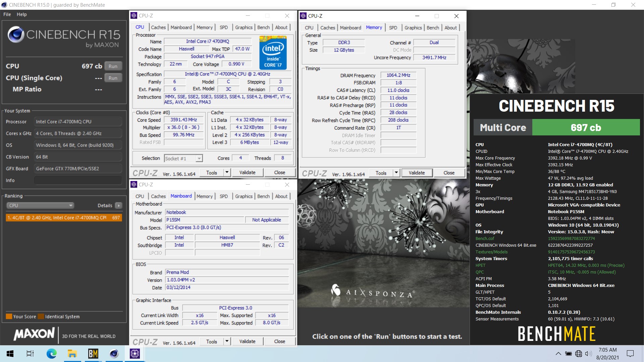Click Close button in CPU tab window
The image size is (644, 362).
pyautogui.click(x=280, y=172)
